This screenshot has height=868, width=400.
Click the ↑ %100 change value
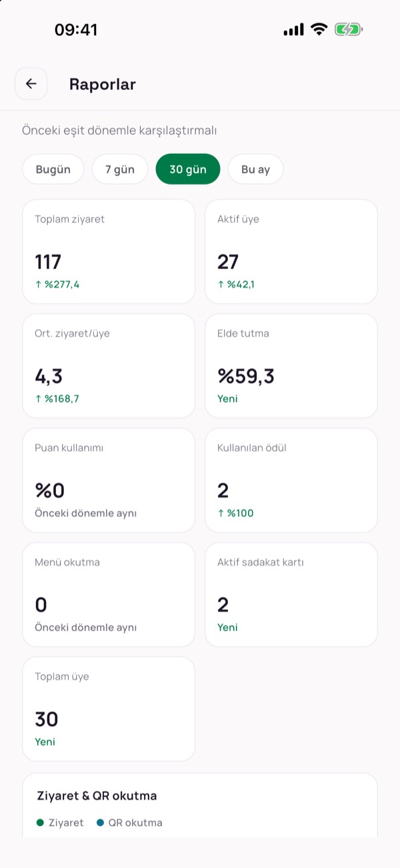point(235,513)
